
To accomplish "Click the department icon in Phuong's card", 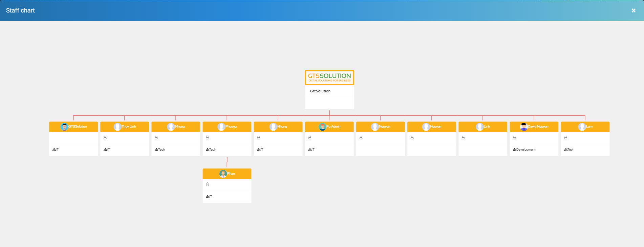I will coord(208,150).
